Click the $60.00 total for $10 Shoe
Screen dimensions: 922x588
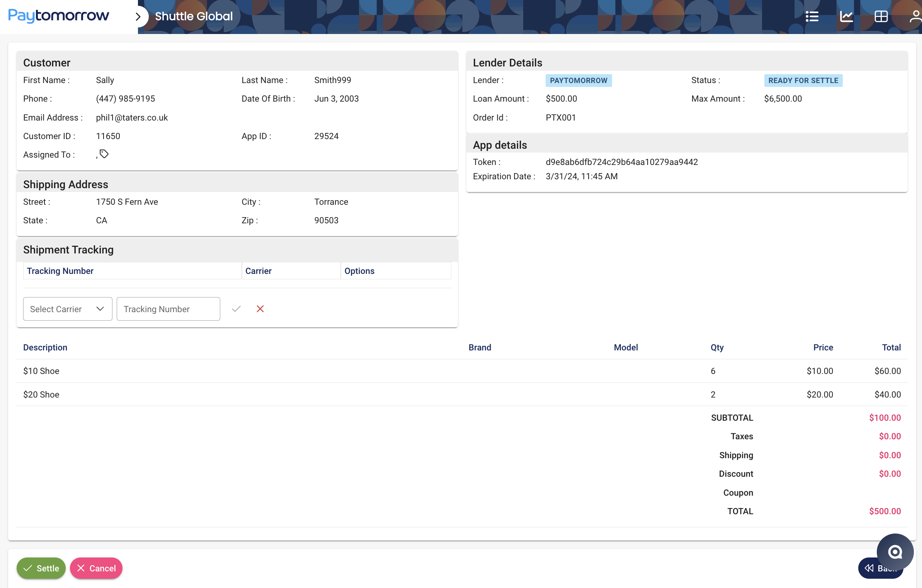click(x=888, y=371)
